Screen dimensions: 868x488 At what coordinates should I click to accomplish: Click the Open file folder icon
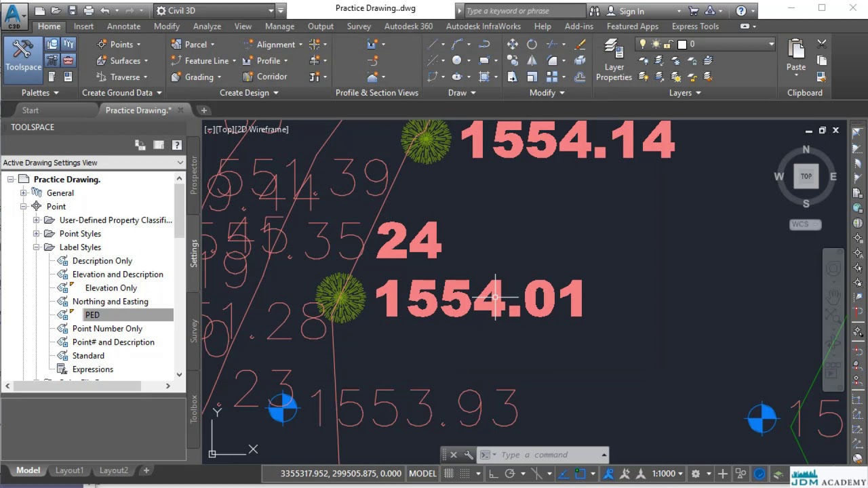click(x=56, y=11)
